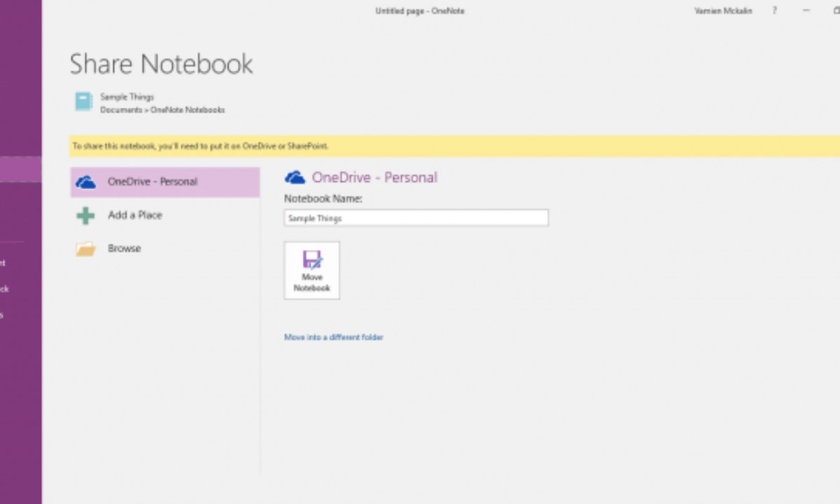The width and height of the screenshot is (840, 504).
Task: Click the OneDrive - Personal heading cloud icon
Action: pos(295,178)
